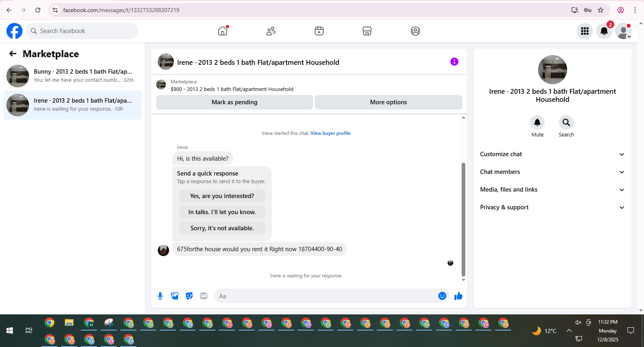644x347 pixels.
Task: Open the Chrome profile icon in toolbar
Action: (x=621, y=10)
